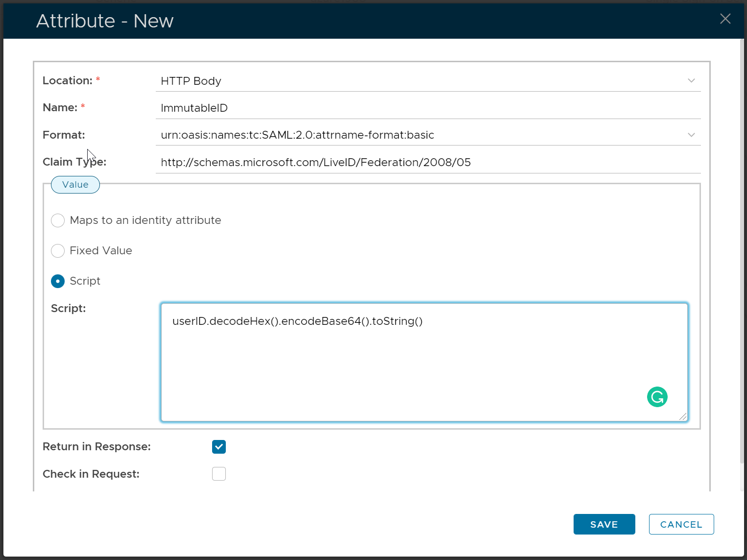Click the script textarea resize handle
The width and height of the screenshot is (747, 560).
[x=683, y=416]
